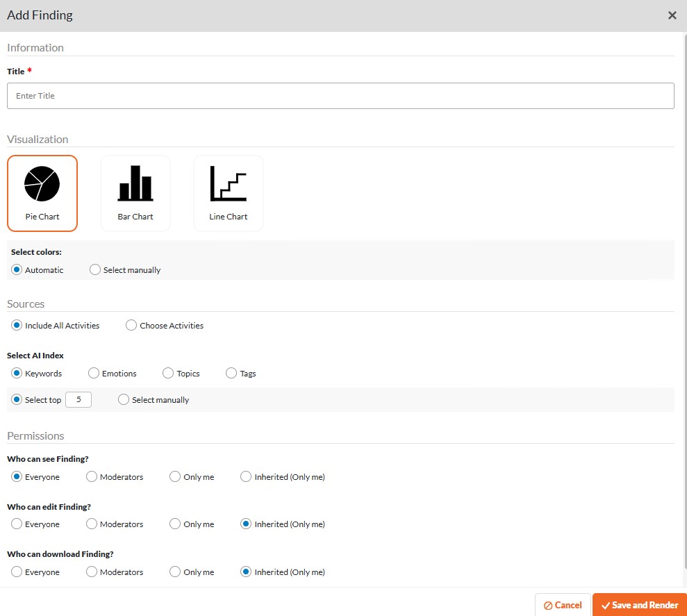Choose Select manually for colors

(95, 269)
